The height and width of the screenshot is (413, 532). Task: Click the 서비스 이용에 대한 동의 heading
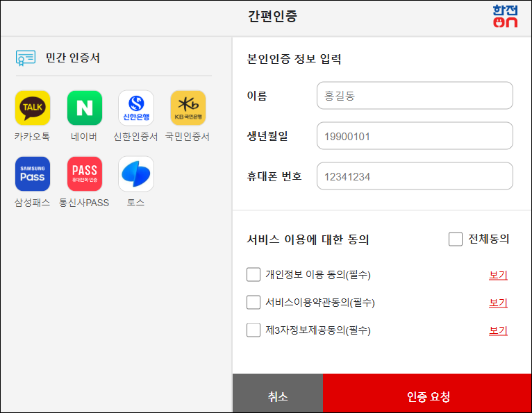308,239
